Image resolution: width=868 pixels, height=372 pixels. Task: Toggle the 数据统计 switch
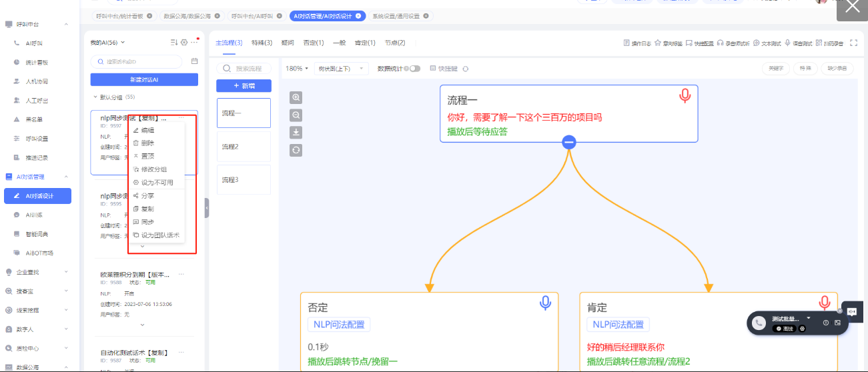coord(414,69)
